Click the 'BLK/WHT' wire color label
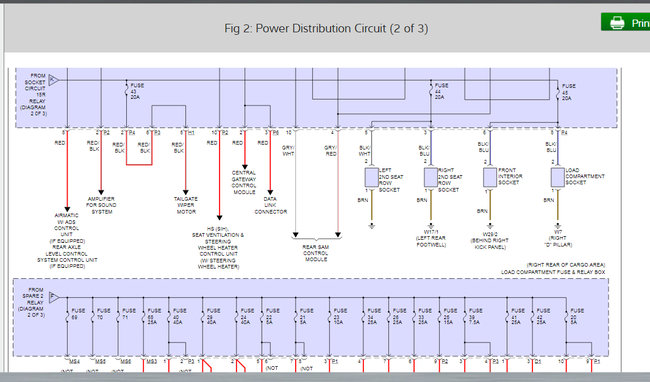 click(364, 151)
